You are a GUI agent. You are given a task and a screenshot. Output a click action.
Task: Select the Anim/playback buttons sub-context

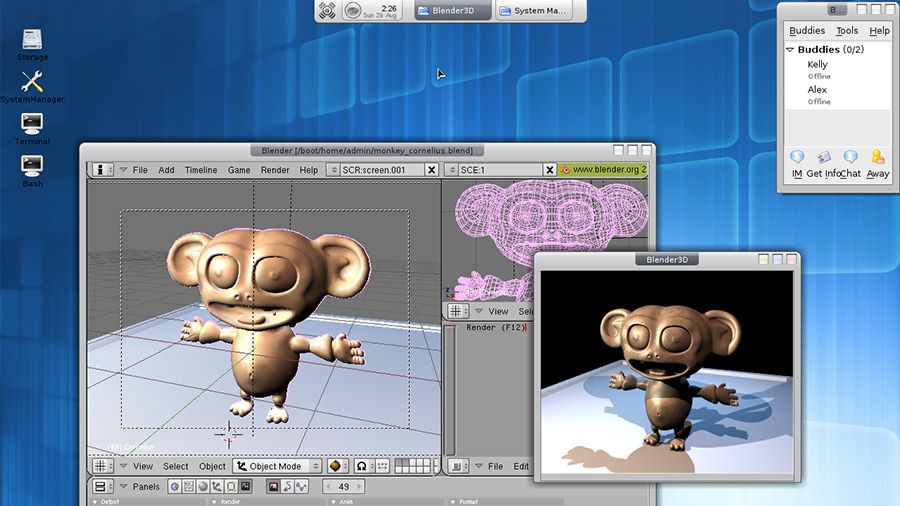288,486
